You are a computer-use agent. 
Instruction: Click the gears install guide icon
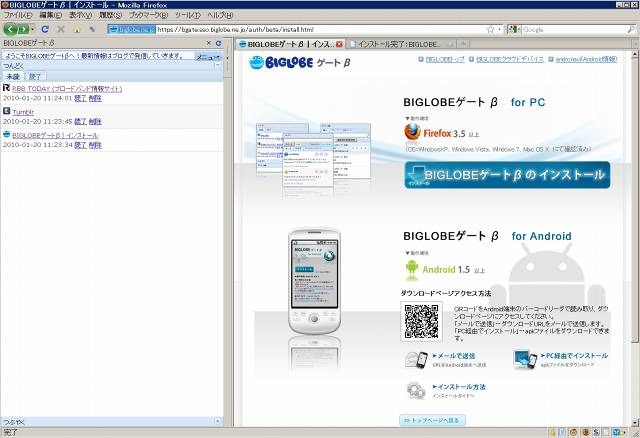tap(416, 391)
